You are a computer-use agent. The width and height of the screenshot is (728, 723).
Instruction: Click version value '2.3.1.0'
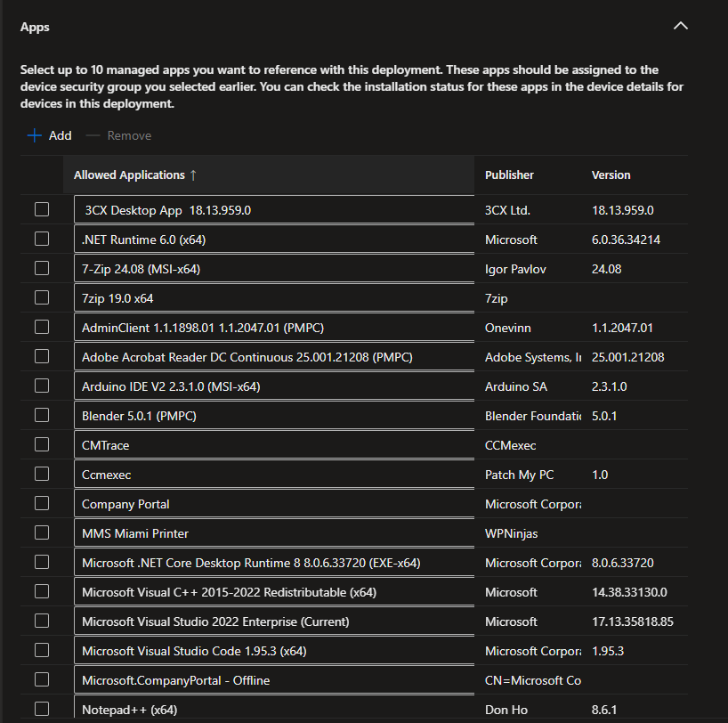[609, 386]
